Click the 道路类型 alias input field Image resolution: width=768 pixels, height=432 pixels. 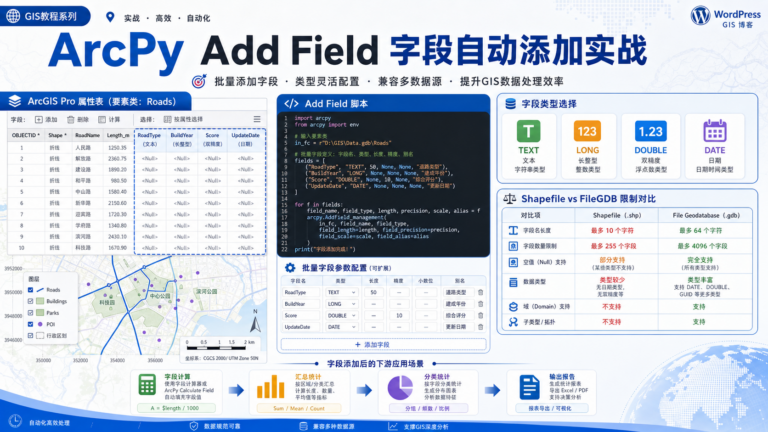(x=458, y=292)
